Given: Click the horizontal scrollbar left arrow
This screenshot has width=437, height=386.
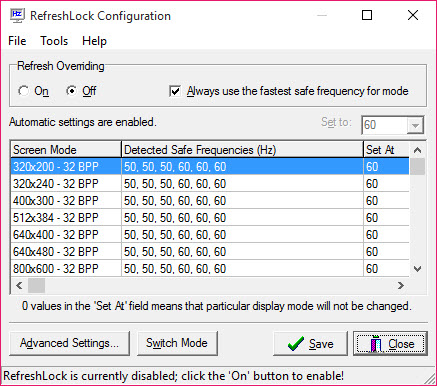Looking at the screenshot, I should point(19,285).
